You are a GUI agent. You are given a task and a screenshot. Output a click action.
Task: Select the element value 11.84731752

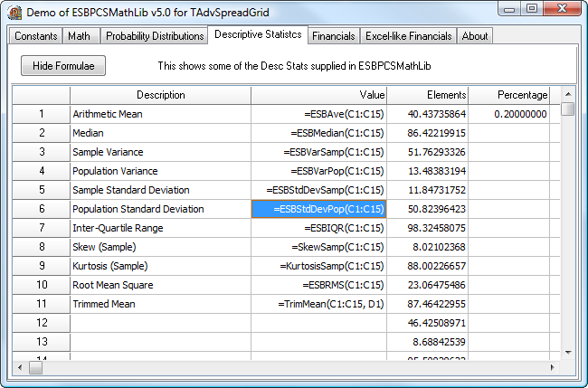[428, 190]
